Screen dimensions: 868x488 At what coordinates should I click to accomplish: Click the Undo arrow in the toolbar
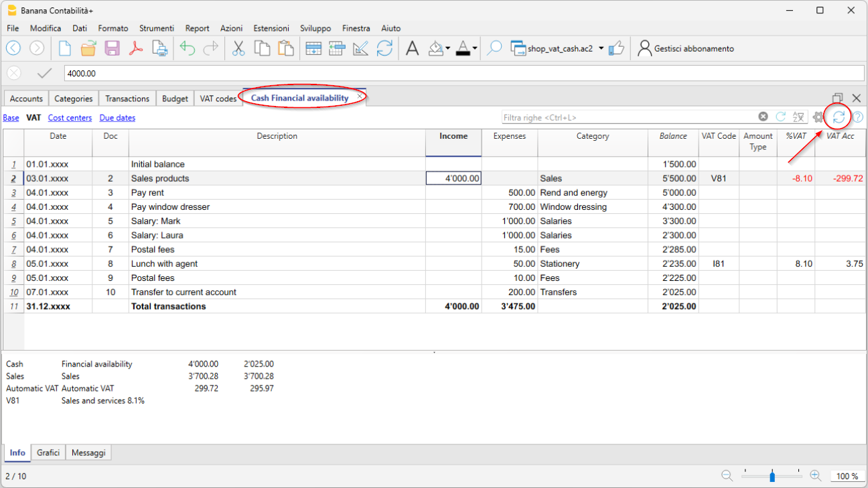pyautogui.click(x=188, y=48)
